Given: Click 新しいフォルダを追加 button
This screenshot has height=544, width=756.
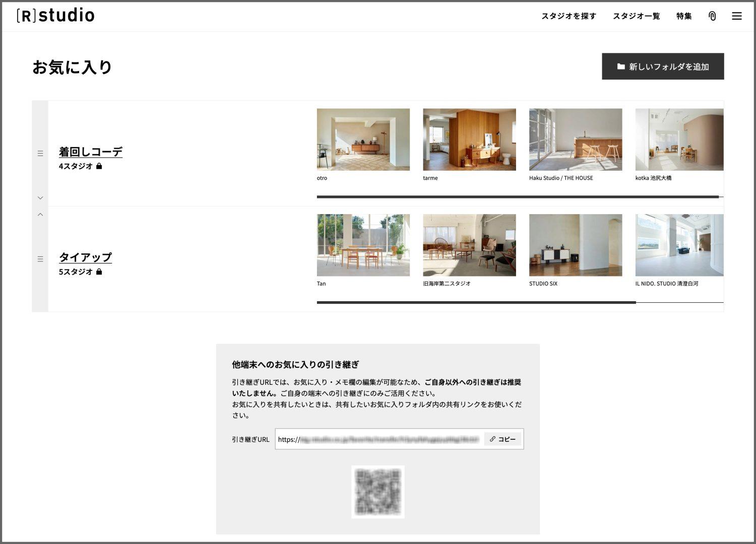Looking at the screenshot, I should (663, 66).
